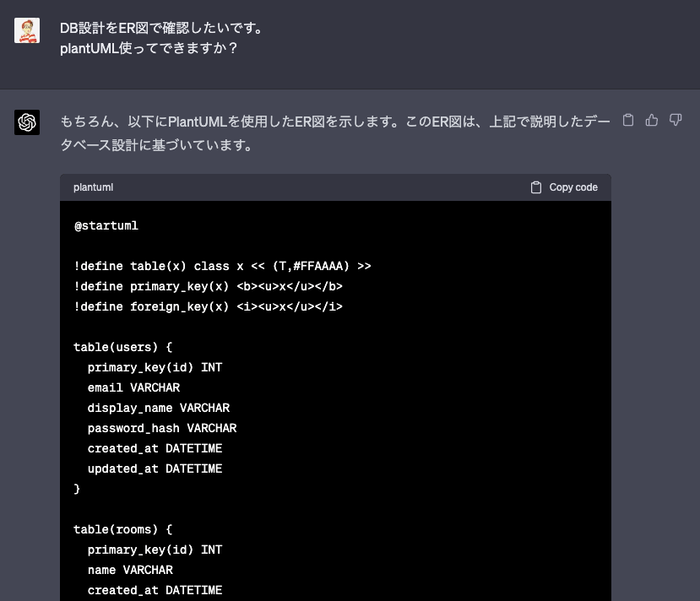Give the response a thumbs down

[x=676, y=120]
